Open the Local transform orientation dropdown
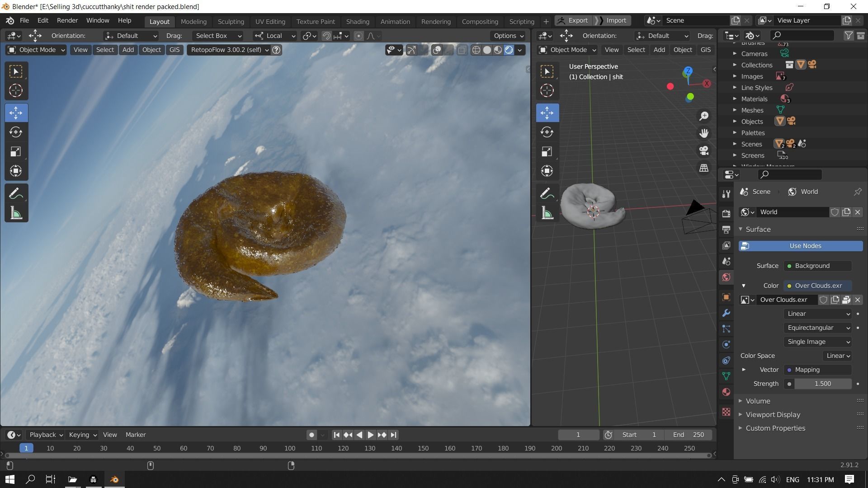This screenshot has height=488, width=868. click(275, 36)
